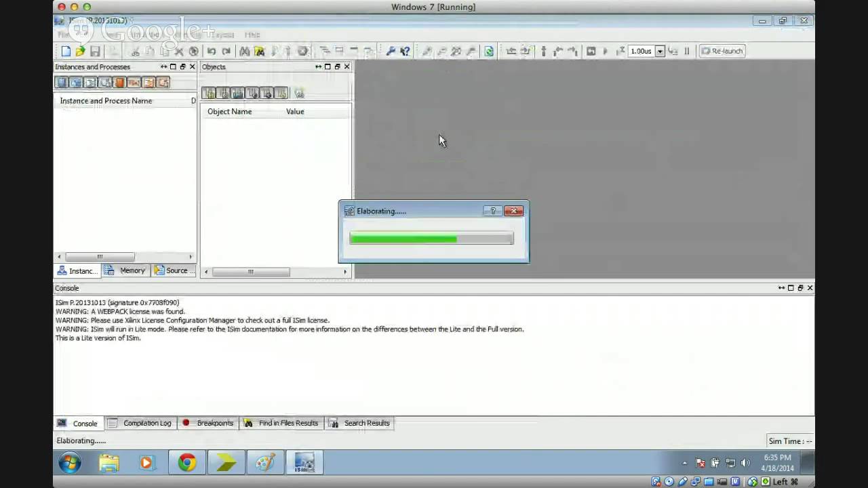
Task: Open the Find in Files Results tab
Action: [281, 423]
